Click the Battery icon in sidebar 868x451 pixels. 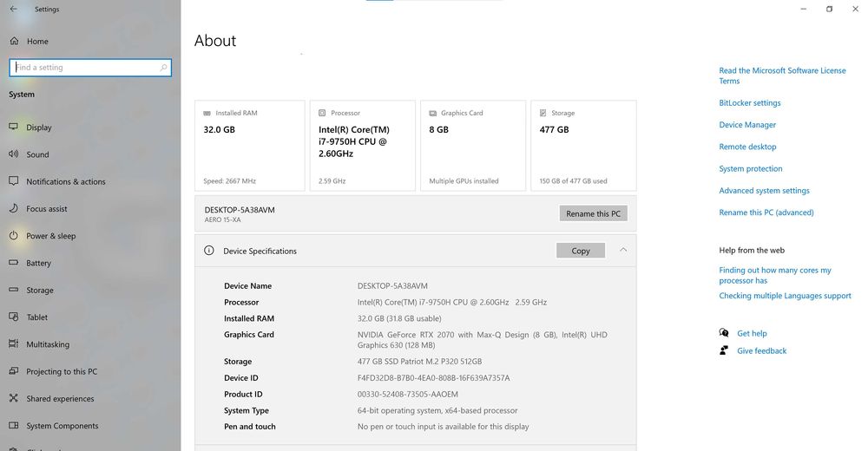click(x=14, y=263)
